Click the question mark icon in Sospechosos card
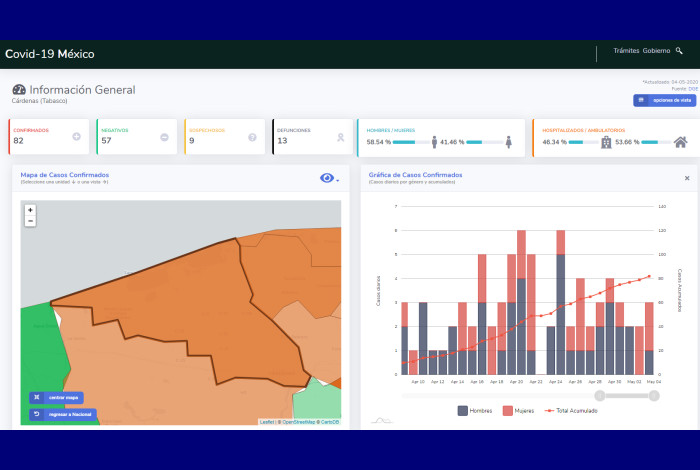 [252, 137]
